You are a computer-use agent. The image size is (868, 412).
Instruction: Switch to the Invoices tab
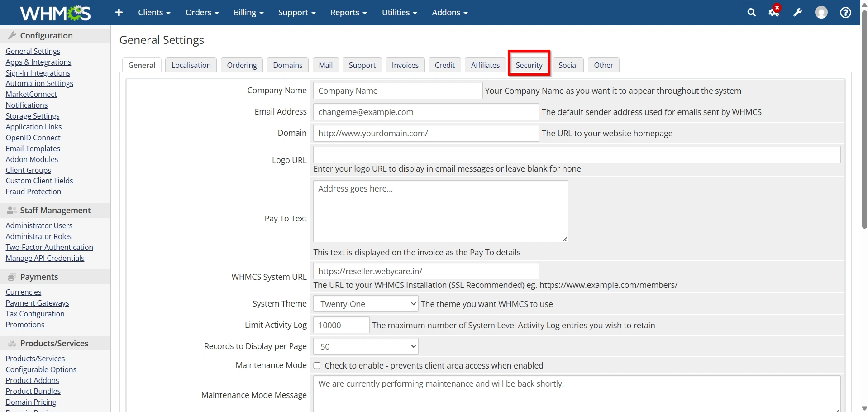(x=405, y=65)
